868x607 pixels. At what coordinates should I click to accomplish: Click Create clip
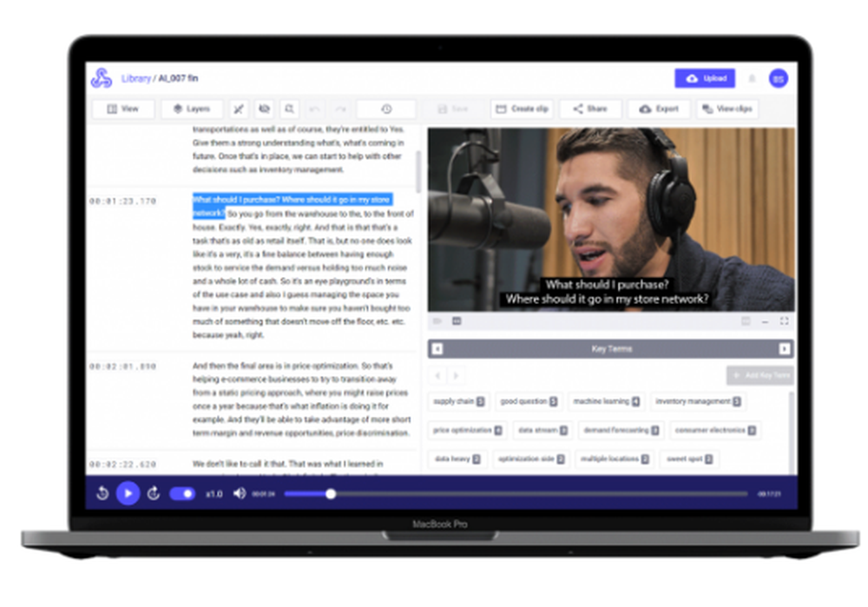tap(522, 109)
